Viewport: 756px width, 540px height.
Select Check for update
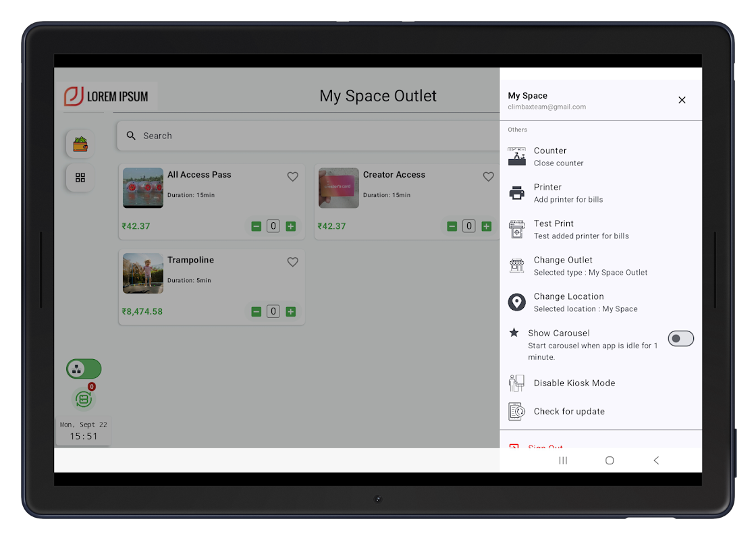click(601, 411)
